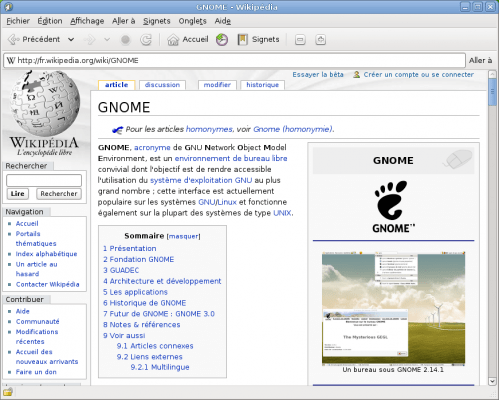Viewport: 499px width, 400px height.
Task: Jump to section 2 Fondation GNOME
Action: pyautogui.click(x=138, y=259)
